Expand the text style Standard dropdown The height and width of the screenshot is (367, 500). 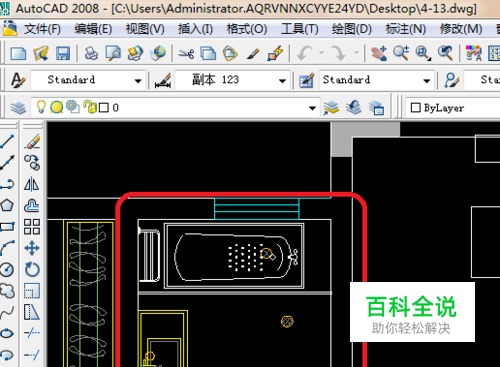pyautogui.click(x=138, y=81)
